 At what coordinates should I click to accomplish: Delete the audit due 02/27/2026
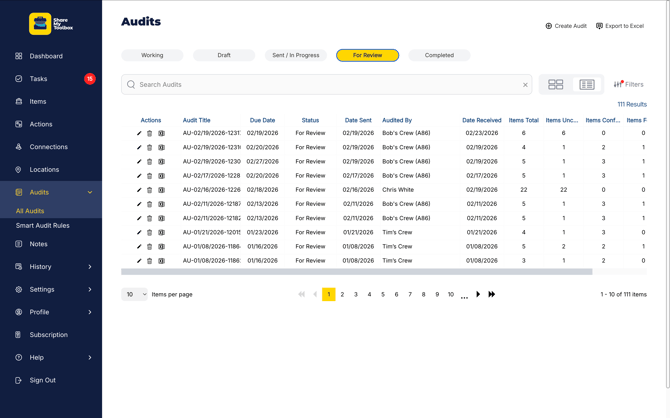(150, 162)
